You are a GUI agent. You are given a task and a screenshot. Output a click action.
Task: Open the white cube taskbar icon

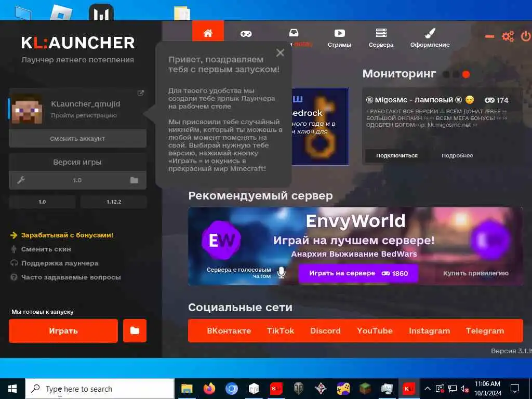pos(254,389)
